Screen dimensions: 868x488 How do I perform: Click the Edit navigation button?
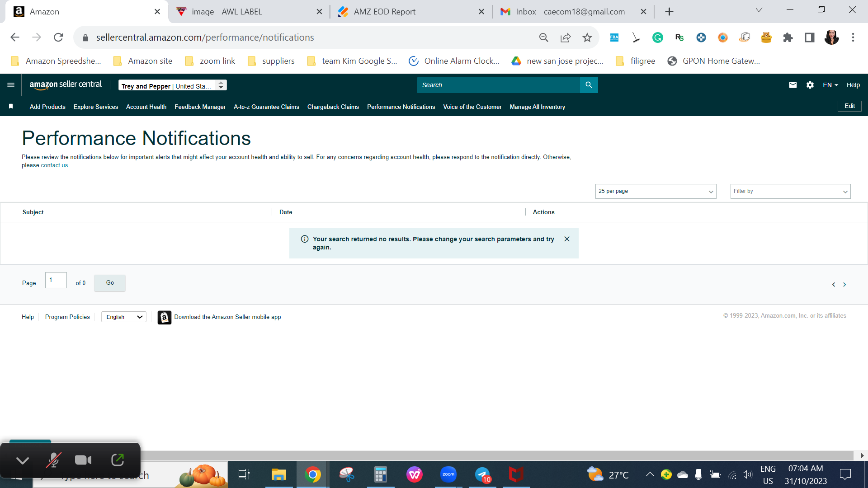pos(849,106)
